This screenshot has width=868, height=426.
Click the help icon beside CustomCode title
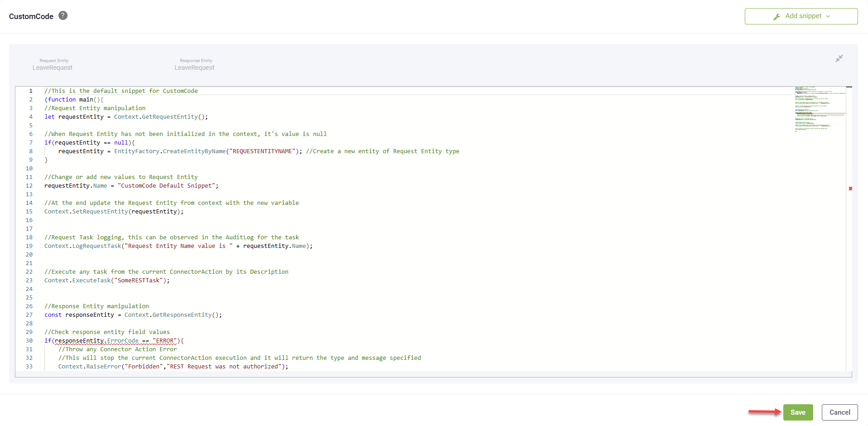pyautogui.click(x=63, y=16)
